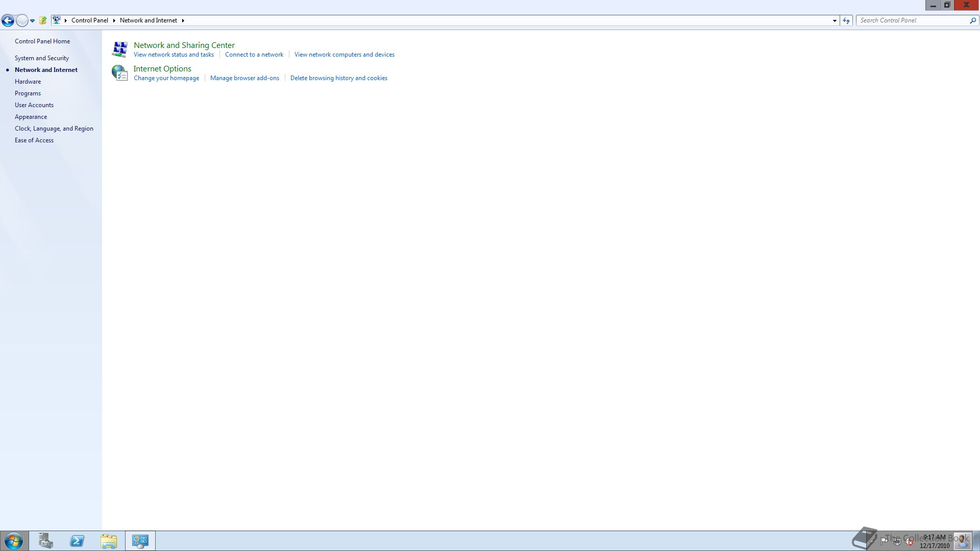Expand the arrow after Control Panel breadcrumb
The width and height of the screenshot is (980, 551).
point(114,20)
